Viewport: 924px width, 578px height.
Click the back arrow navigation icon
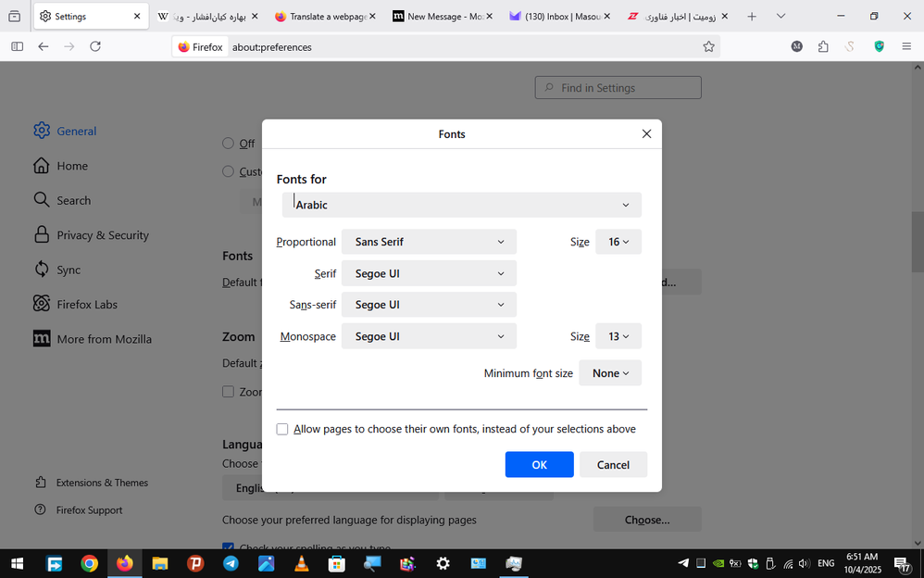tap(43, 46)
